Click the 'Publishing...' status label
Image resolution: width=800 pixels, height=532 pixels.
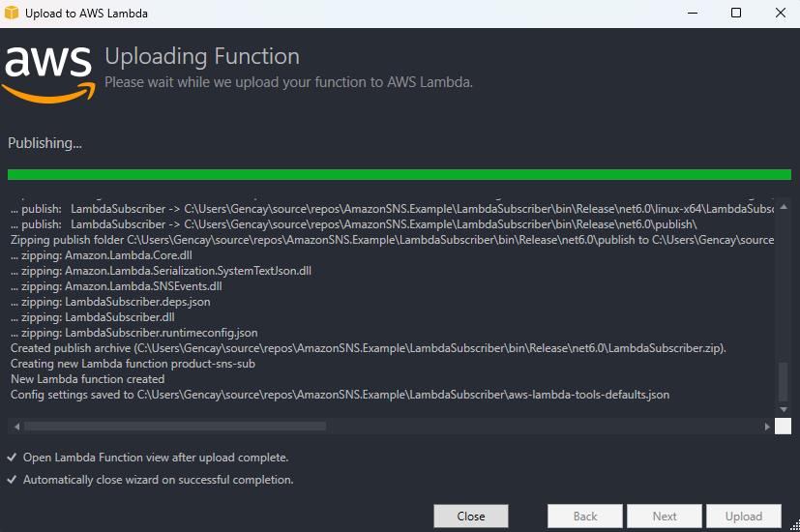click(x=45, y=143)
